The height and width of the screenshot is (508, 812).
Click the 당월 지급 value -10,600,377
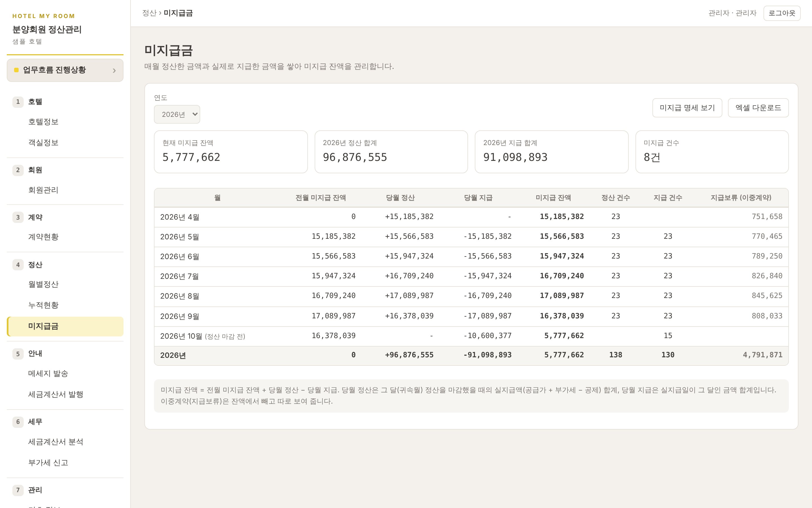coord(487,336)
